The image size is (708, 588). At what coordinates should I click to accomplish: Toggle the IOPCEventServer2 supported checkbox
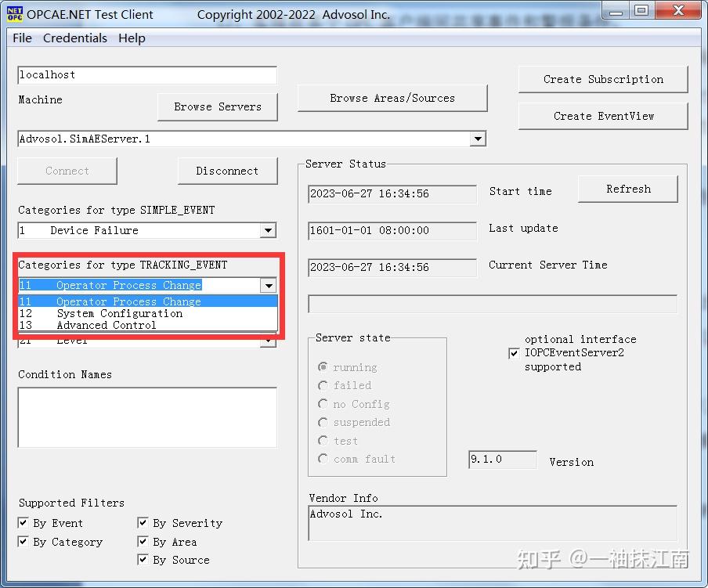(x=514, y=353)
